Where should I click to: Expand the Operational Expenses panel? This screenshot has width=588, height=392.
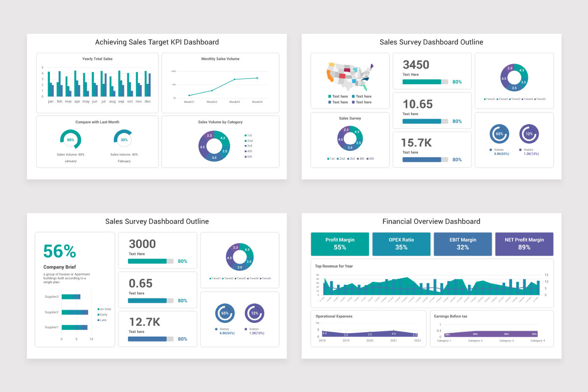(x=368, y=328)
